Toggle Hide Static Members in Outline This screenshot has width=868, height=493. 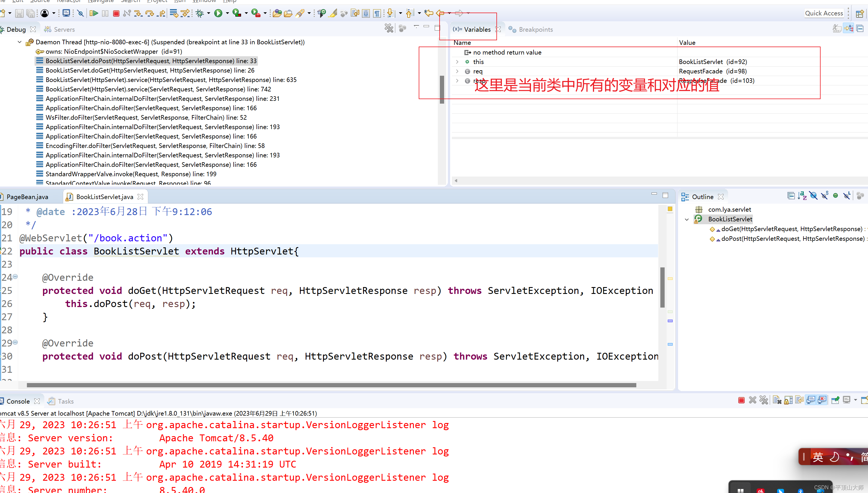[x=824, y=196]
